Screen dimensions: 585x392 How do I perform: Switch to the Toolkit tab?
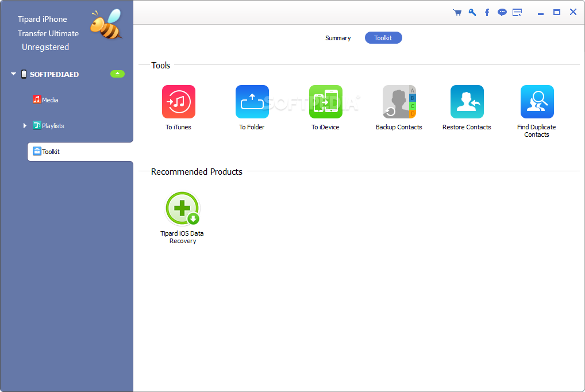(x=383, y=38)
